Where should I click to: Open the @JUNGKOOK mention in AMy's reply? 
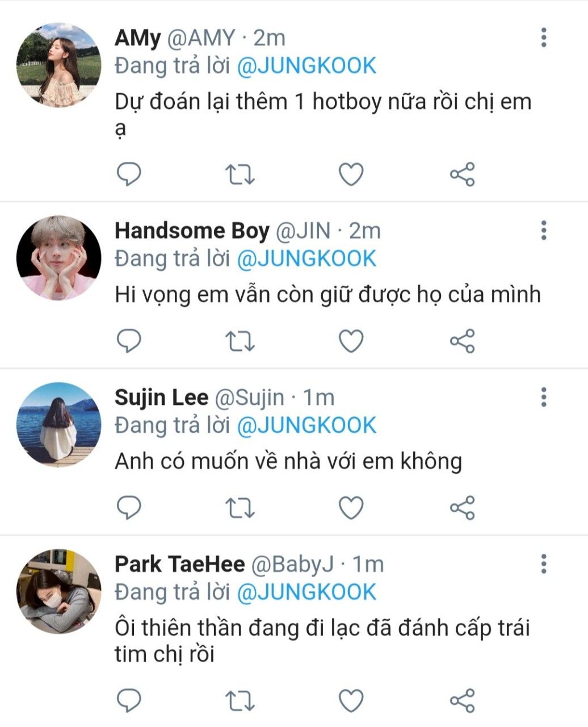tap(306, 66)
